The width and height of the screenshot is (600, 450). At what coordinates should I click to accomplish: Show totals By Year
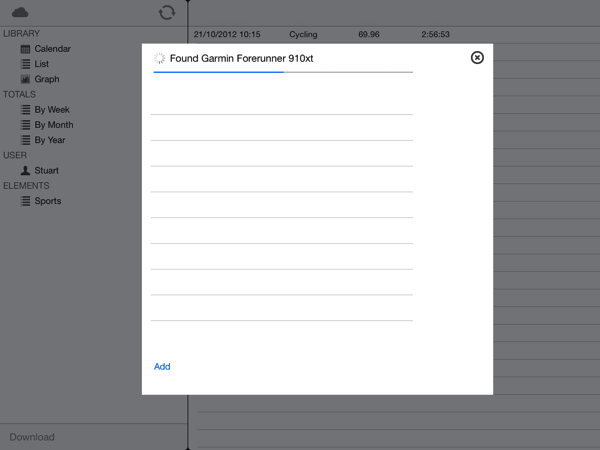click(50, 140)
